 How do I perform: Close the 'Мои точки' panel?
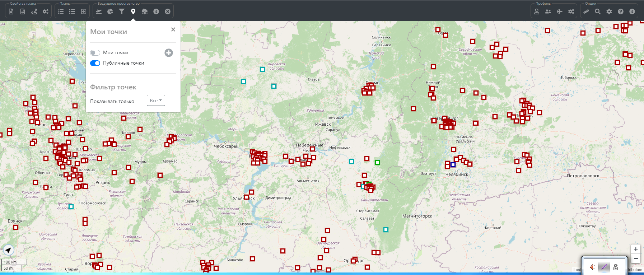[173, 29]
